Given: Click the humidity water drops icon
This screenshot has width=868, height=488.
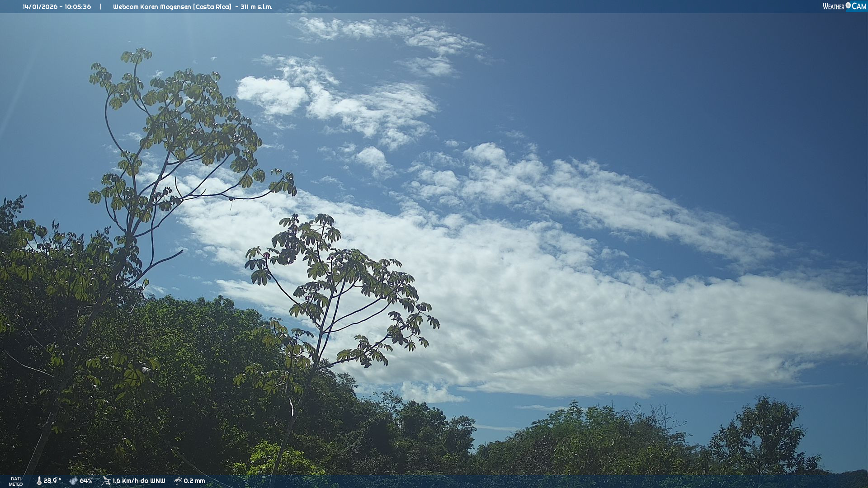Looking at the screenshot, I should tap(73, 481).
